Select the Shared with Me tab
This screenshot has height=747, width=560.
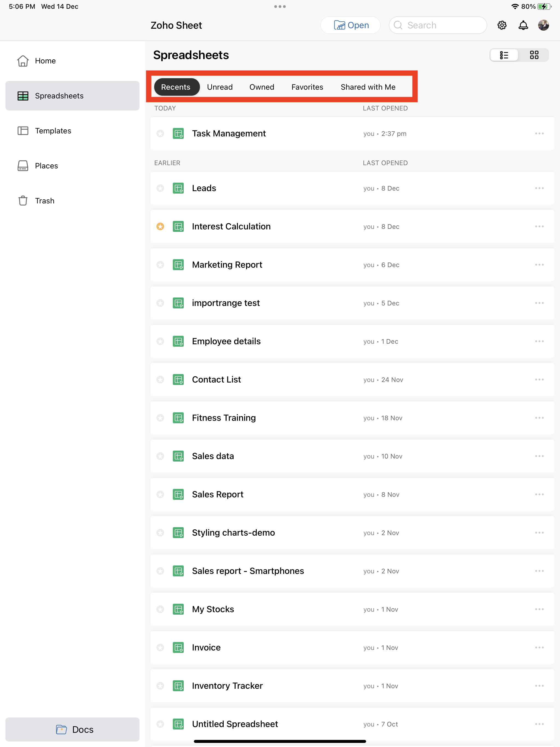pyautogui.click(x=367, y=87)
